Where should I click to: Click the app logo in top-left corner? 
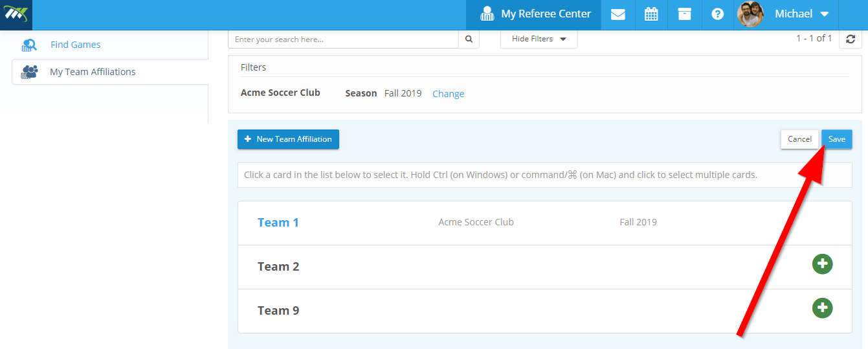[x=16, y=15]
